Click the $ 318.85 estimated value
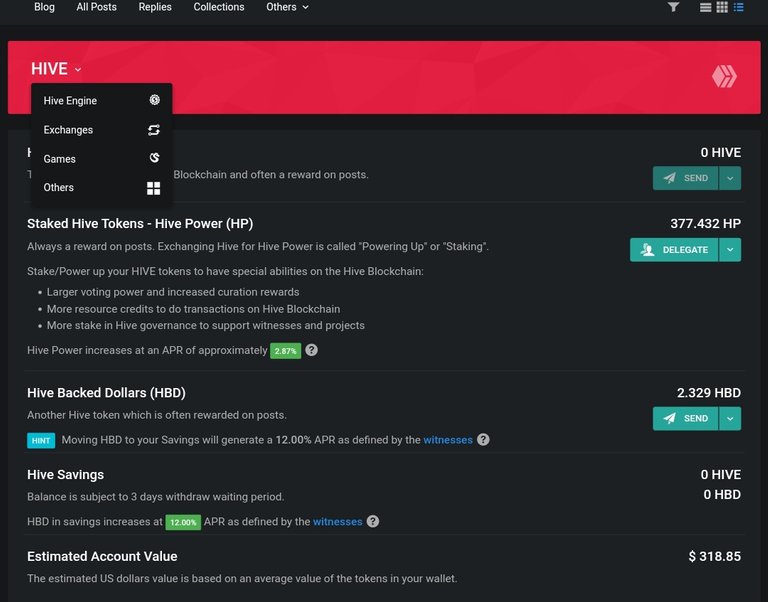The width and height of the screenshot is (768, 602). point(715,556)
